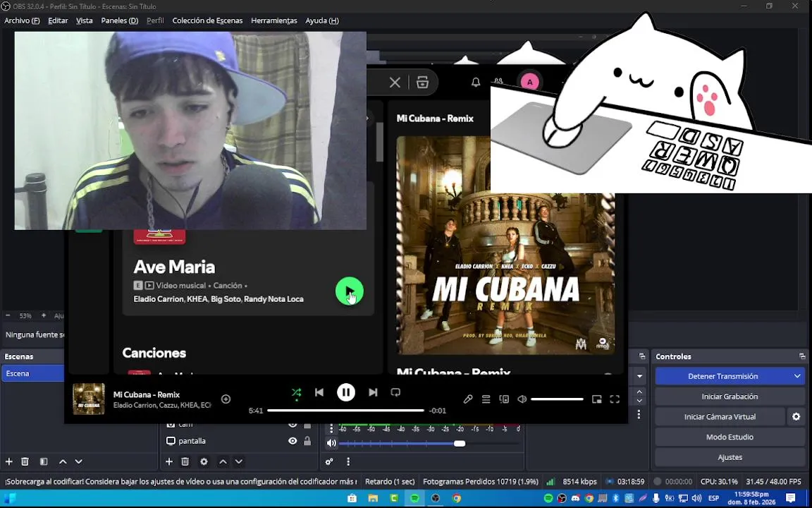The image size is (812, 508).
Task: Open the scene transition dropdown arrow
Action: coord(639,376)
